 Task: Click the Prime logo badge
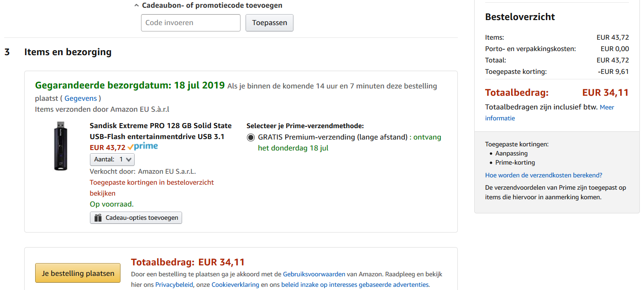click(143, 147)
